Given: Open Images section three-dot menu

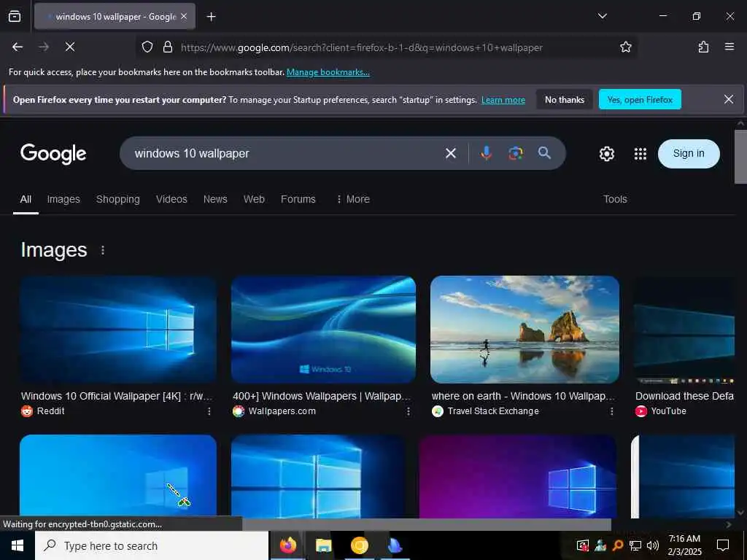Looking at the screenshot, I should [x=103, y=250].
